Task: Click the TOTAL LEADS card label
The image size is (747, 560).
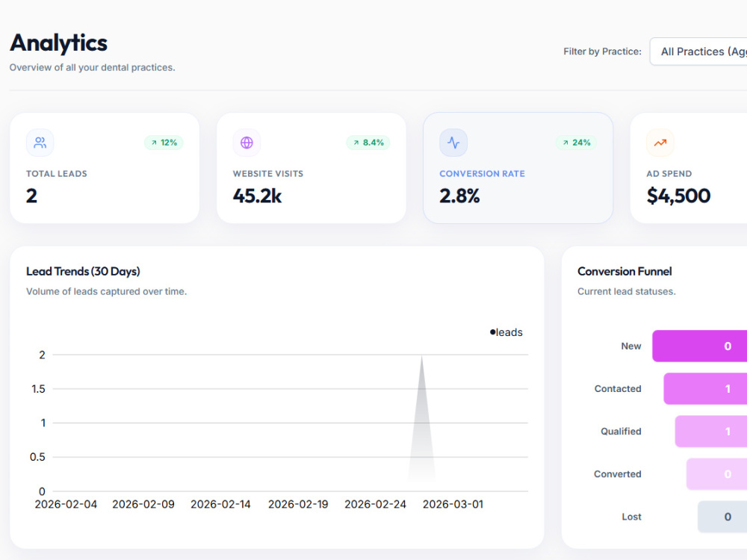Action: pos(57,174)
